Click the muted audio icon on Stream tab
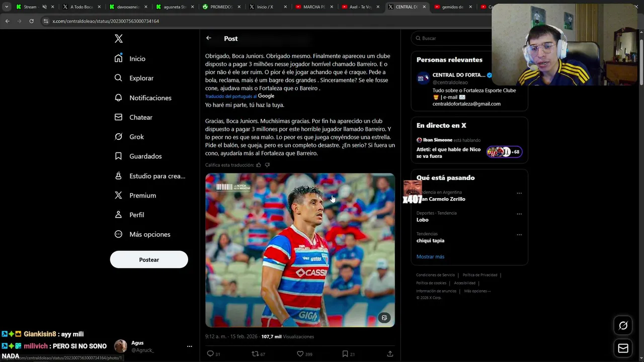 pyautogui.click(x=44, y=7)
